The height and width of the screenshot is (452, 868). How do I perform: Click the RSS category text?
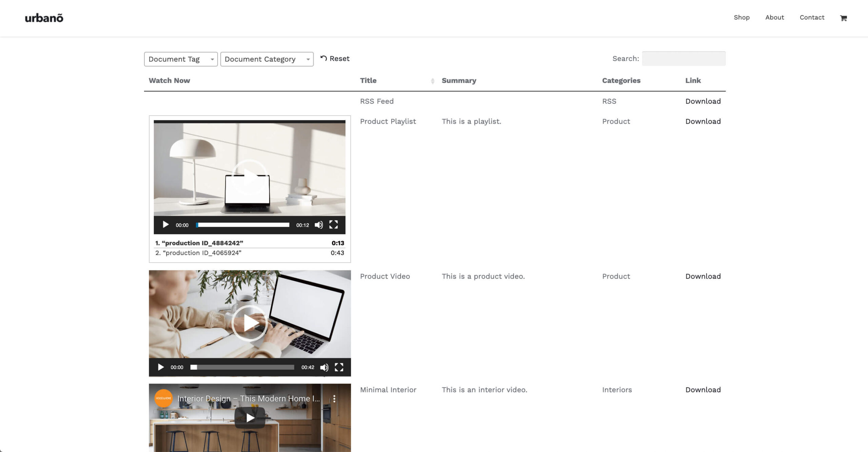[x=609, y=101]
